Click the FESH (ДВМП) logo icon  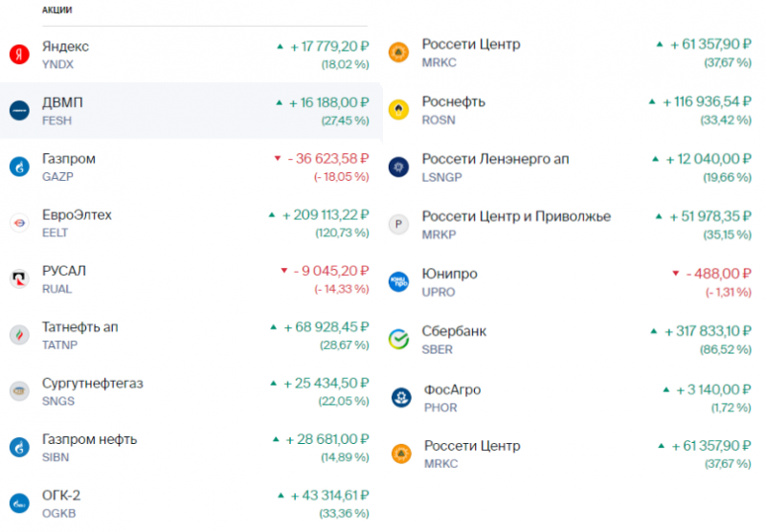[19, 111]
